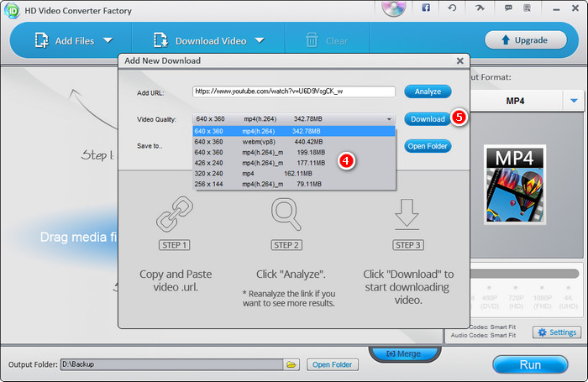
Task: Click the circular-arrow undo icon in title bar
Action: [x=452, y=8]
